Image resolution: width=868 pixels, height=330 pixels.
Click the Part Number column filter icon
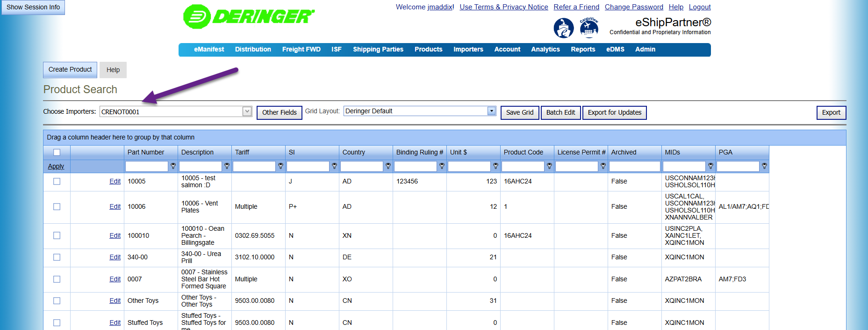click(173, 166)
